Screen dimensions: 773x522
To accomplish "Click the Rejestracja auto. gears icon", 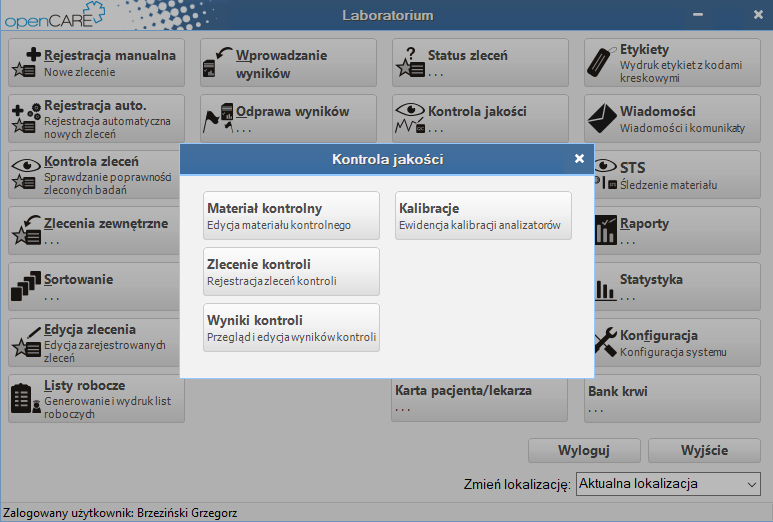I will click(x=27, y=118).
